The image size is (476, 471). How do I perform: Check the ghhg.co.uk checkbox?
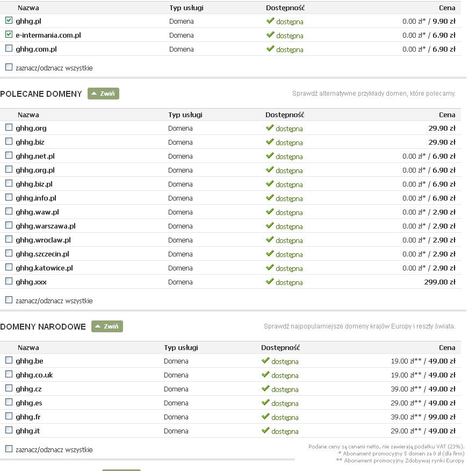tap(9, 374)
